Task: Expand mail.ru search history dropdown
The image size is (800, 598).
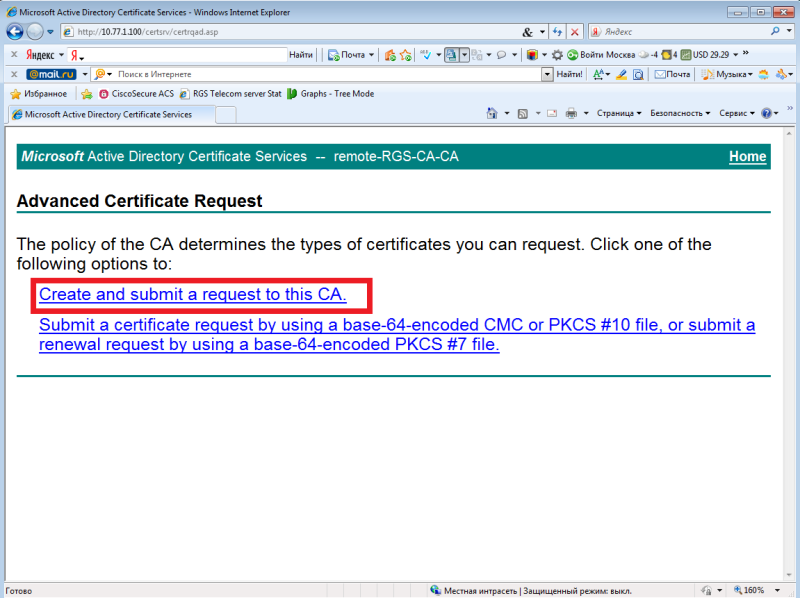Action: [547, 74]
